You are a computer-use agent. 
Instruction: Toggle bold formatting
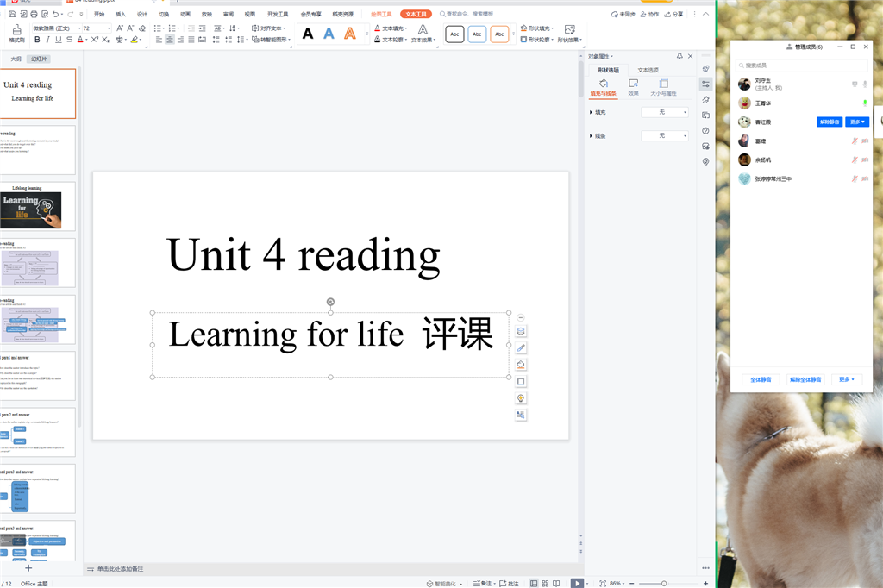pos(37,40)
